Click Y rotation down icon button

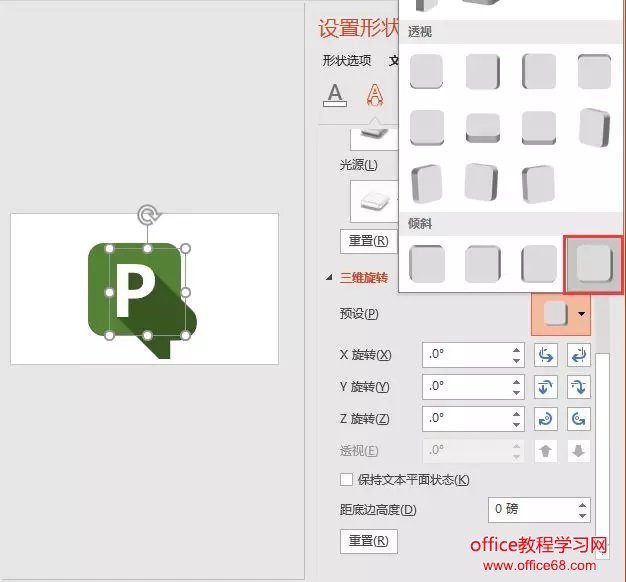[x=578, y=386]
